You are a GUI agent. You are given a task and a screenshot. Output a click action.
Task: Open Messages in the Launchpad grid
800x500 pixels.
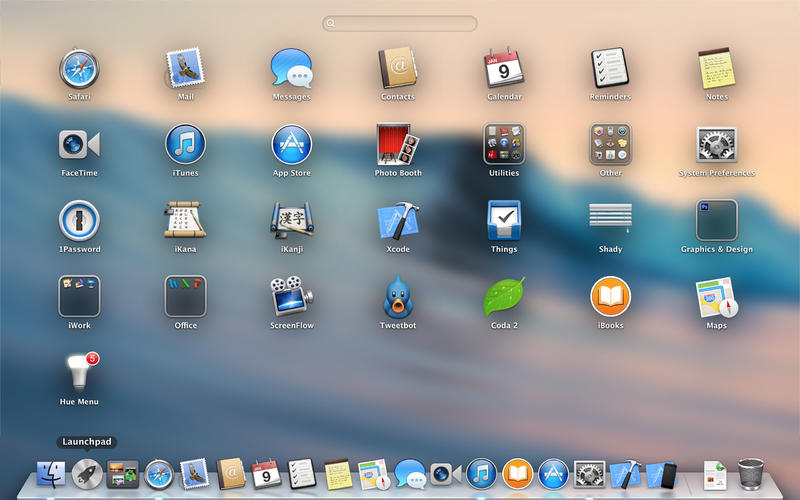(x=291, y=68)
